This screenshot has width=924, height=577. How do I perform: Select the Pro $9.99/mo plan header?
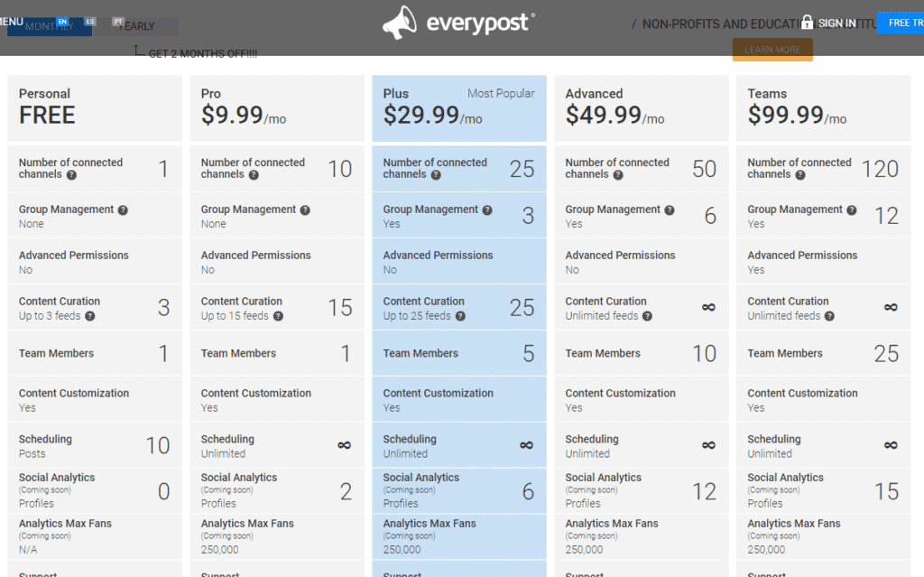[277, 108]
